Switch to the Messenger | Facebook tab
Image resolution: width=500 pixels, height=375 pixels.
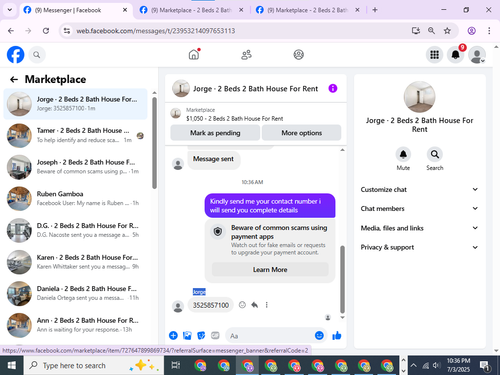(75, 10)
